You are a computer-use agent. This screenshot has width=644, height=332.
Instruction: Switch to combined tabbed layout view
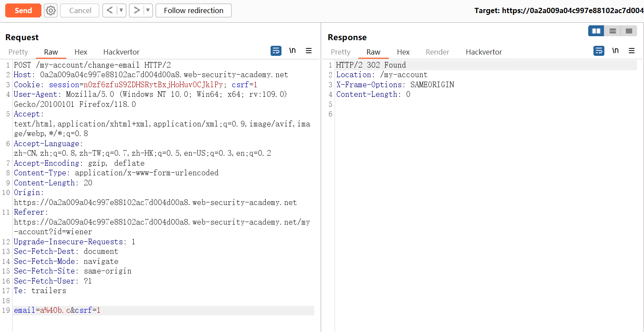629,31
